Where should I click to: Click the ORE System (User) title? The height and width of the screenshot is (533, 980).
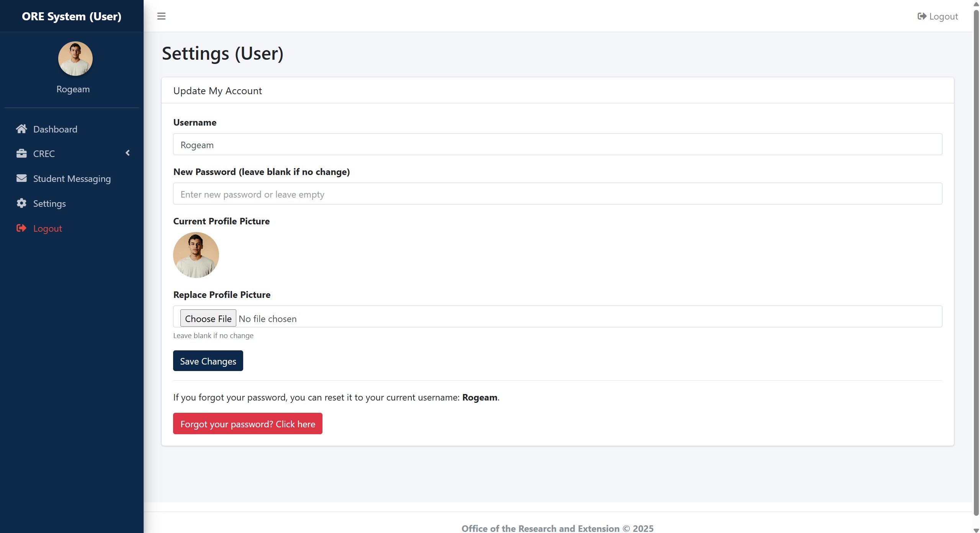pyautogui.click(x=72, y=16)
